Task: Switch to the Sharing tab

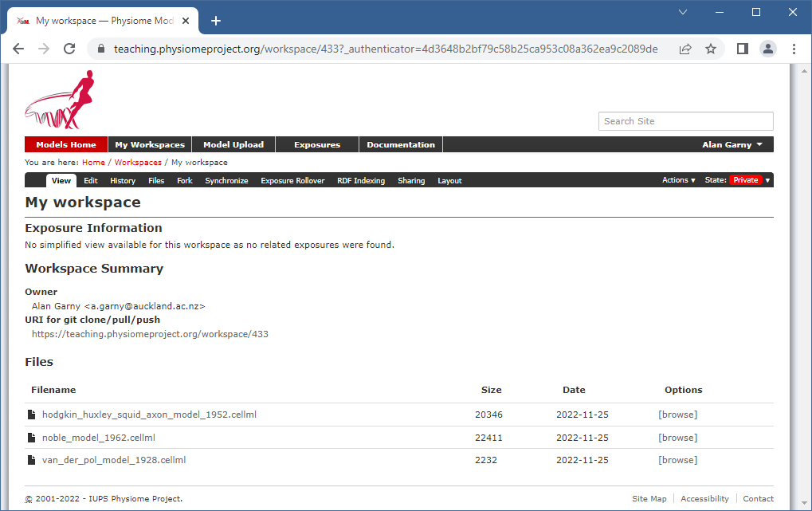Action: click(411, 181)
